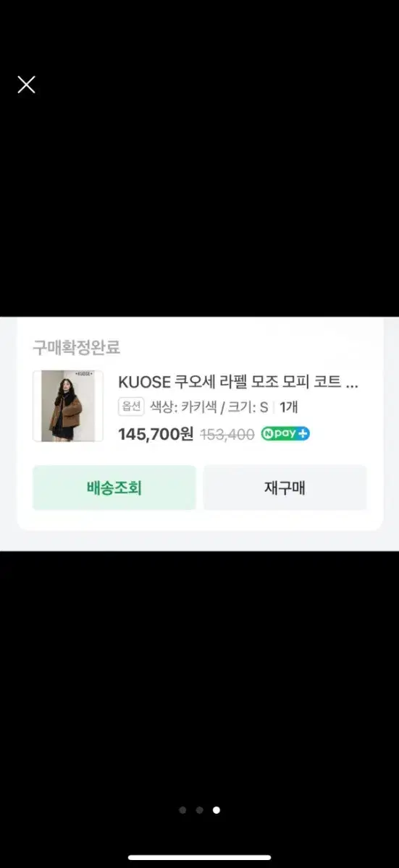
Task: Tap the 구매확정완료 status label
Action: 76,347
